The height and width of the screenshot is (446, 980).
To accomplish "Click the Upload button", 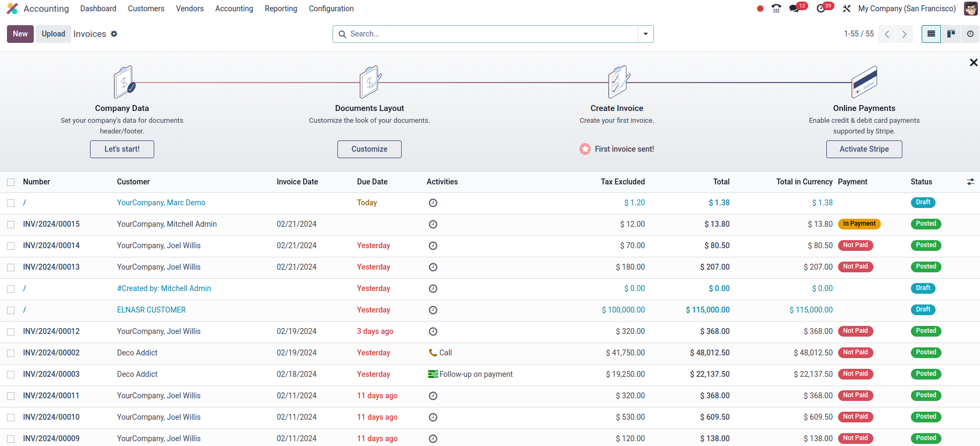I will tap(54, 34).
